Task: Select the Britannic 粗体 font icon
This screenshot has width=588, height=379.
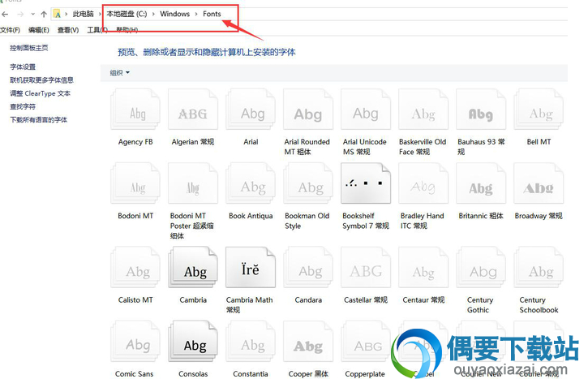Action: [481, 183]
